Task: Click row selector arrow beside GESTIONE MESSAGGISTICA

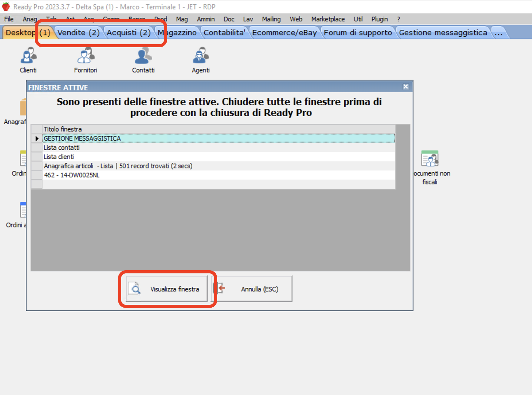Action: click(37, 138)
